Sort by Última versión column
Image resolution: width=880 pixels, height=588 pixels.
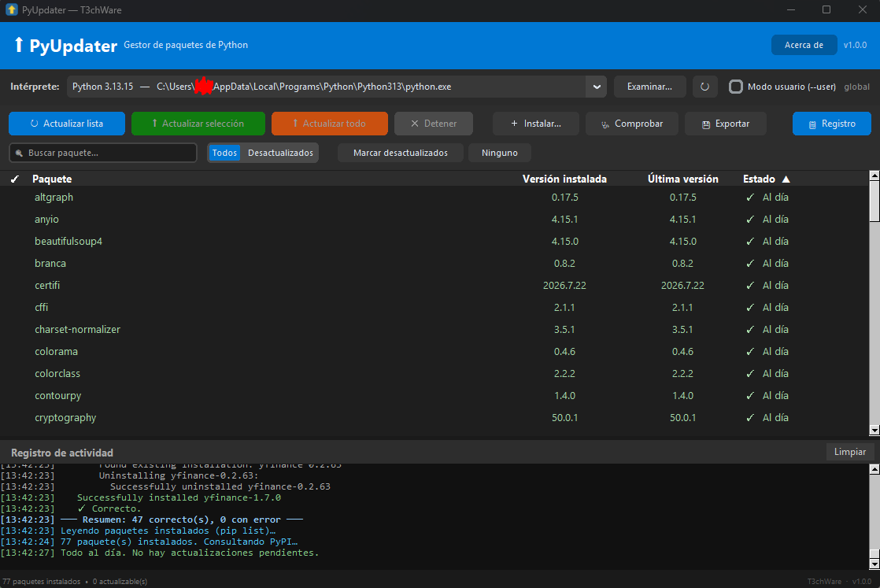(x=682, y=179)
